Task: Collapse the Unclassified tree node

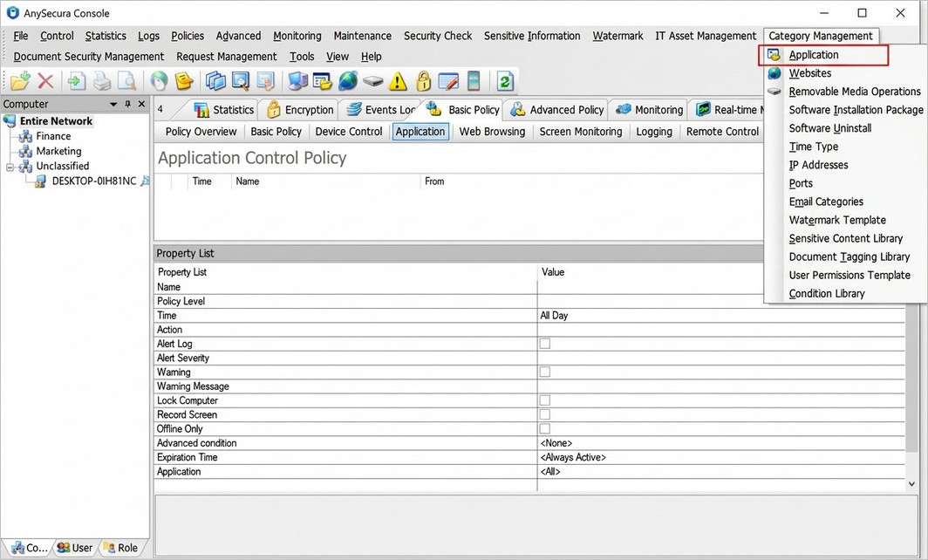Action: tap(10, 167)
